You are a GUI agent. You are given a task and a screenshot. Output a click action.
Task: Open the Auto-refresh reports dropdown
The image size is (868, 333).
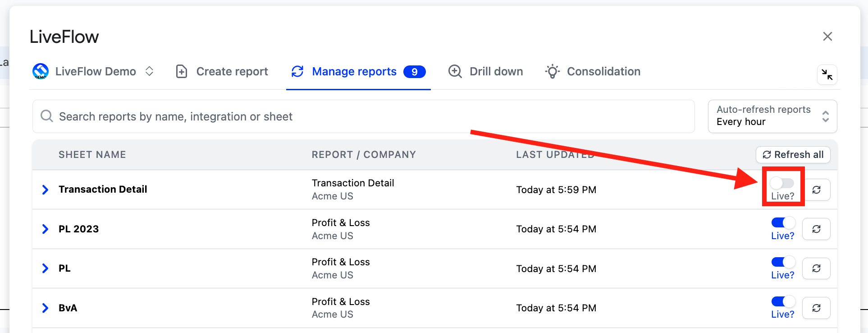[x=772, y=116]
